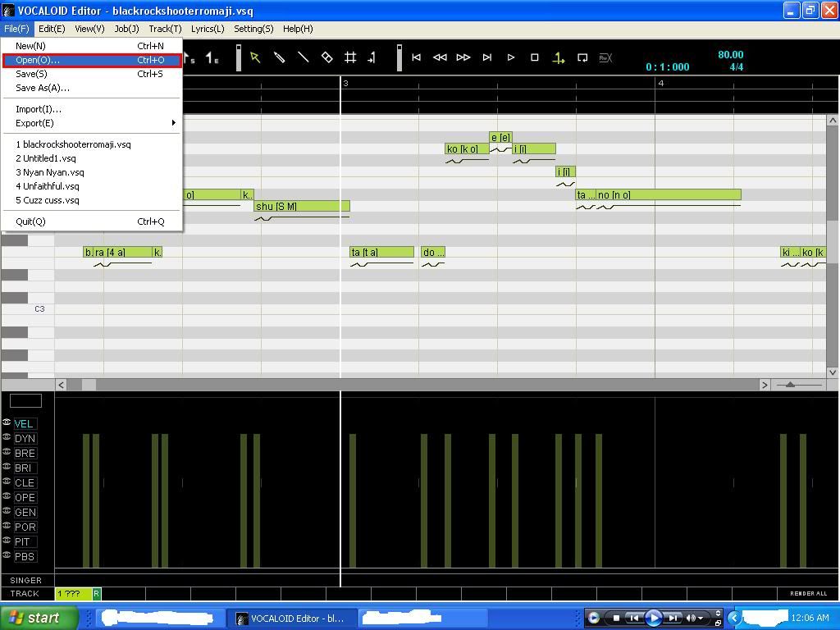Open recent file blackrockshooterromaji.vsq

click(x=92, y=144)
